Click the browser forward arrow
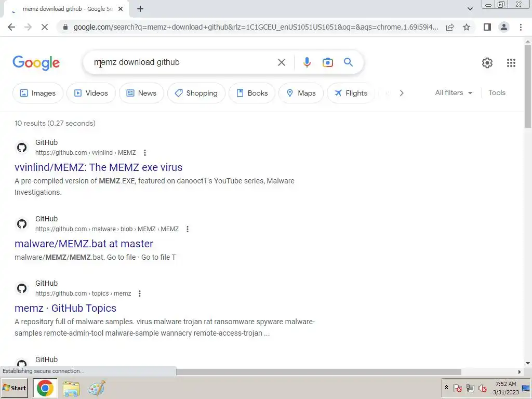 tap(28, 27)
